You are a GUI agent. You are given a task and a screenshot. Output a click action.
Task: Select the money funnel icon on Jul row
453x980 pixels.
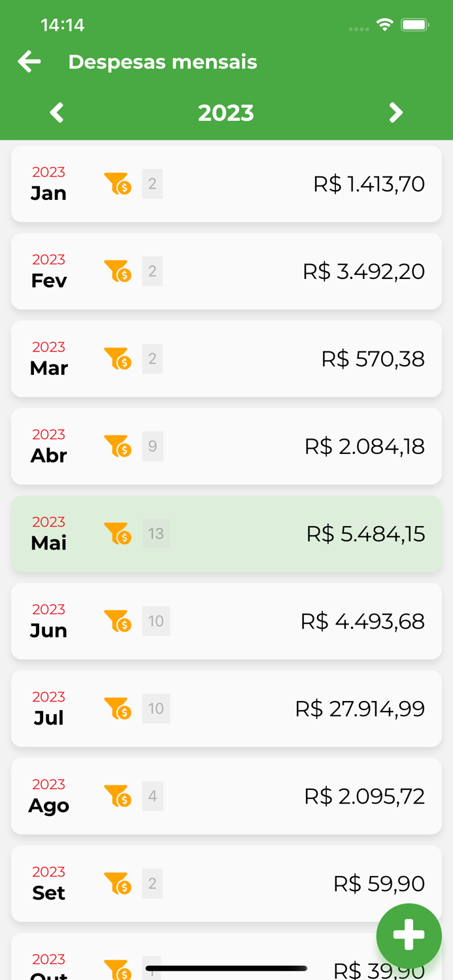[117, 709]
